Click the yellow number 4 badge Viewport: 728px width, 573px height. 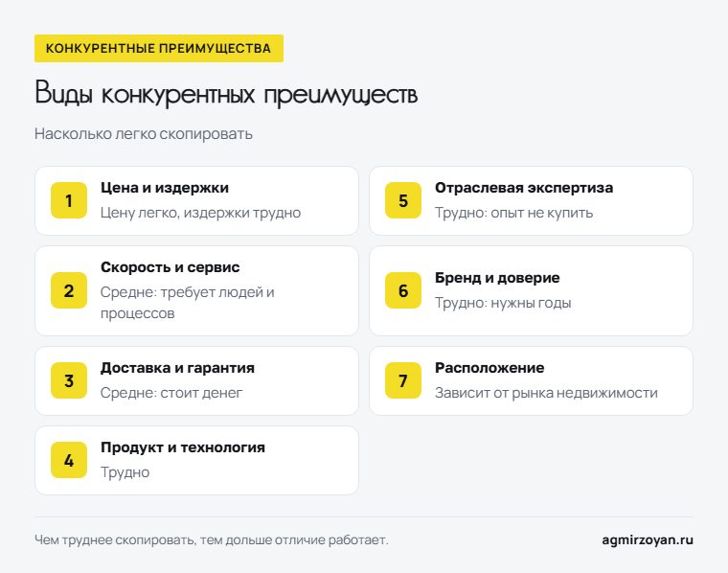69,460
